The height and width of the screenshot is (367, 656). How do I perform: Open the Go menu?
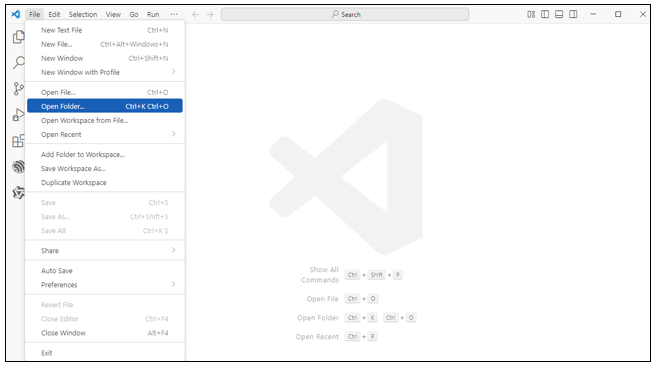[x=133, y=14]
